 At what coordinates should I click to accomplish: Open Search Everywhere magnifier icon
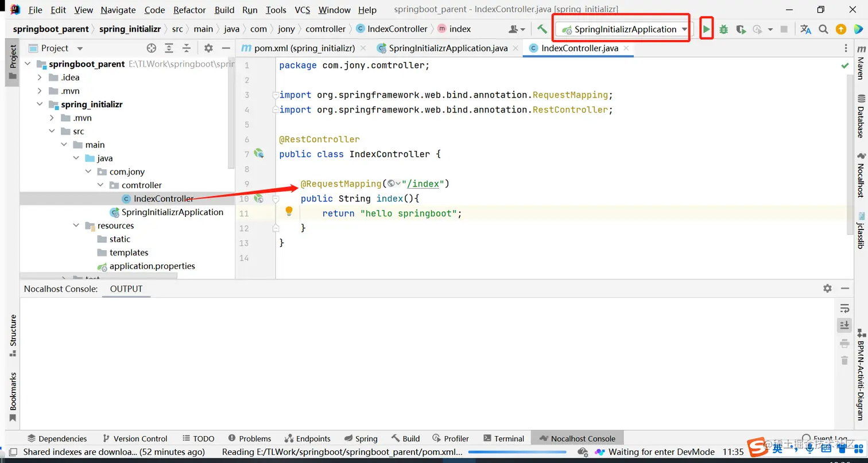(823, 29)
